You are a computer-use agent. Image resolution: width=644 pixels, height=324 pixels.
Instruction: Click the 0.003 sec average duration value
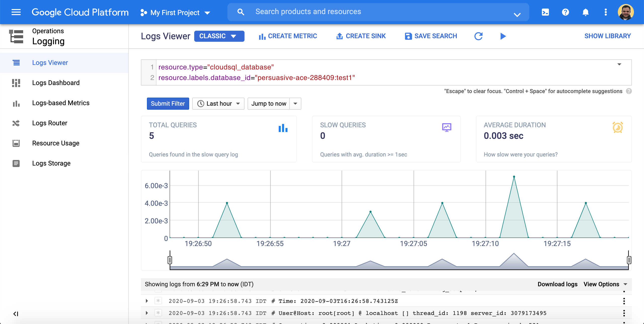click(504, 136)
